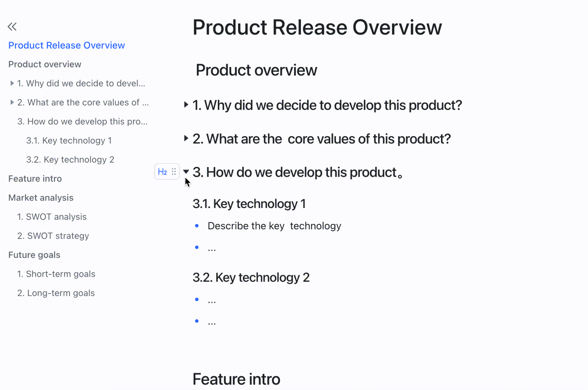Open the "Product Release Overview" sidebar link

coord(67,45)
